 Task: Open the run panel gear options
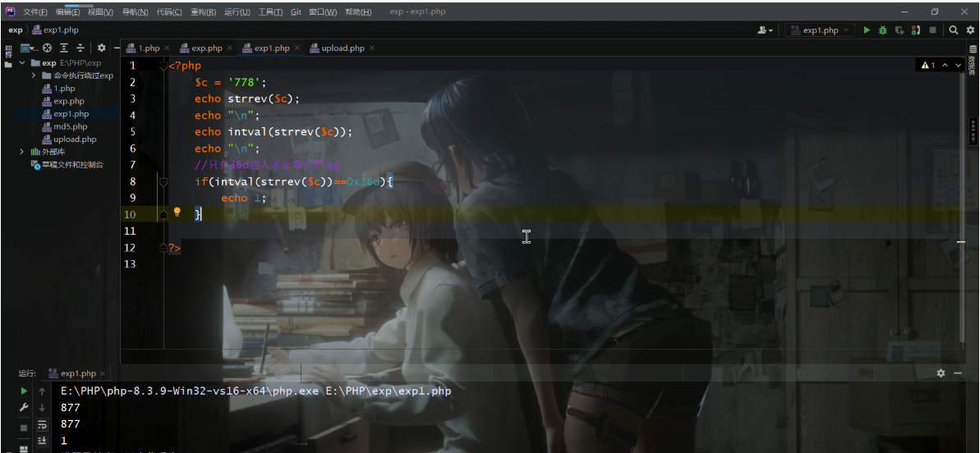(x=941, y=373)
